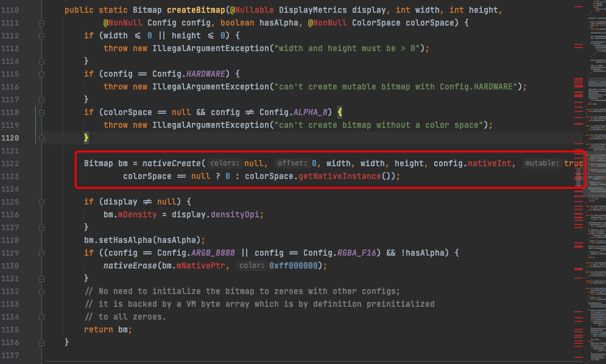
Task: Click the @Nullable annotation on line 1110
Action: click(252, 10)
